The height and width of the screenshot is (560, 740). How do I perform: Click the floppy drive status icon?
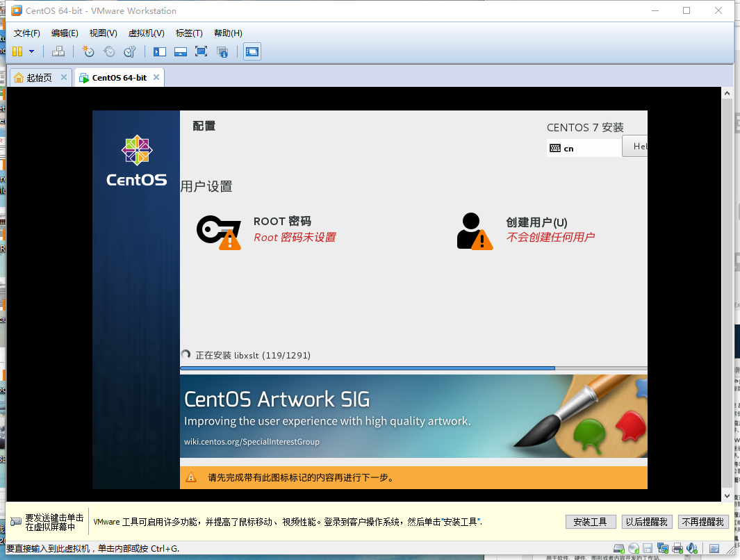coord(648,548)
